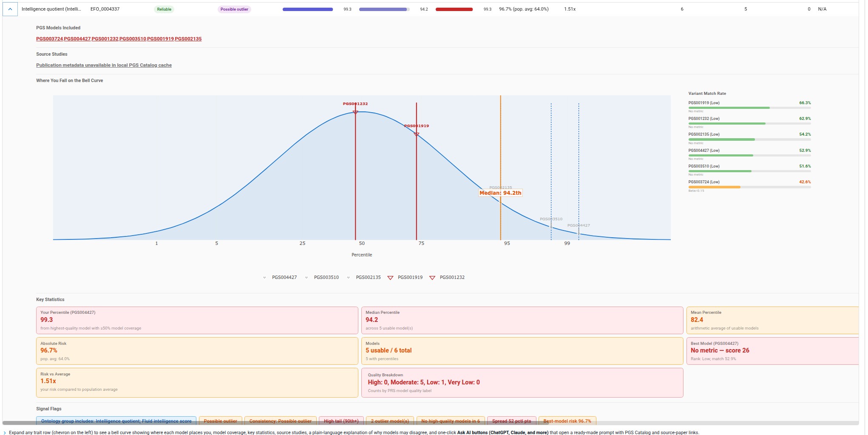Click the Best Model No metric card
The height and width of the screenshot is (435, 868).
click(x=773, y=351)
